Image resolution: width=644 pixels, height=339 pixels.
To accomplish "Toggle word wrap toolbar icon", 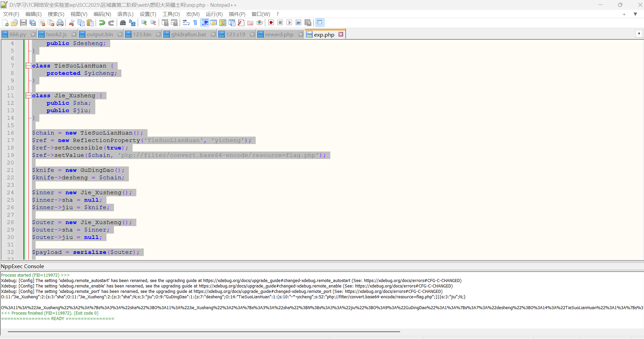I will [186, 23].
